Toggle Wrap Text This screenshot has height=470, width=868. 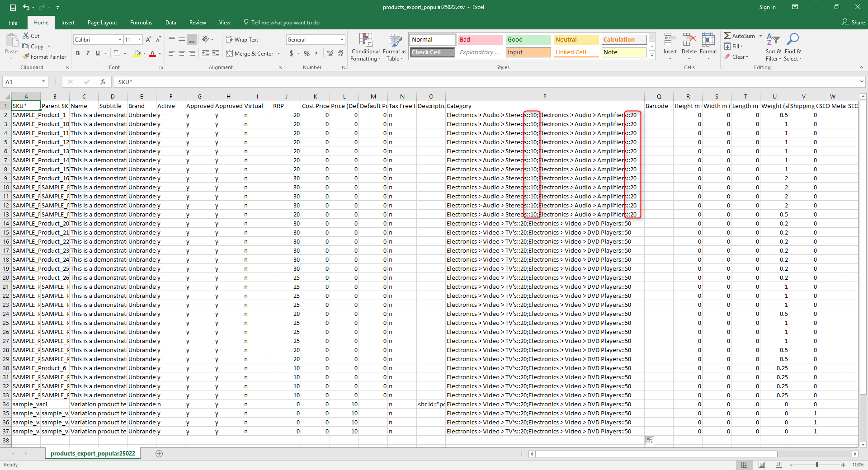click(242, 40)
